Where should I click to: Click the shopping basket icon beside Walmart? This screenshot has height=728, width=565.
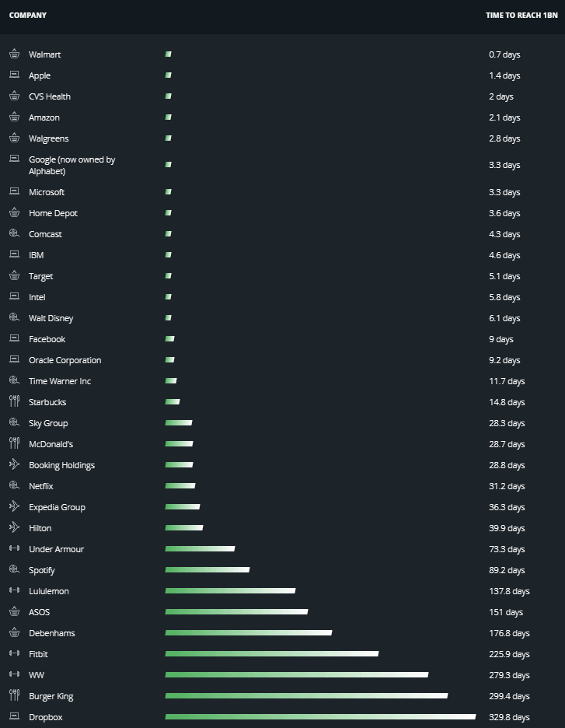click(14, 54)
